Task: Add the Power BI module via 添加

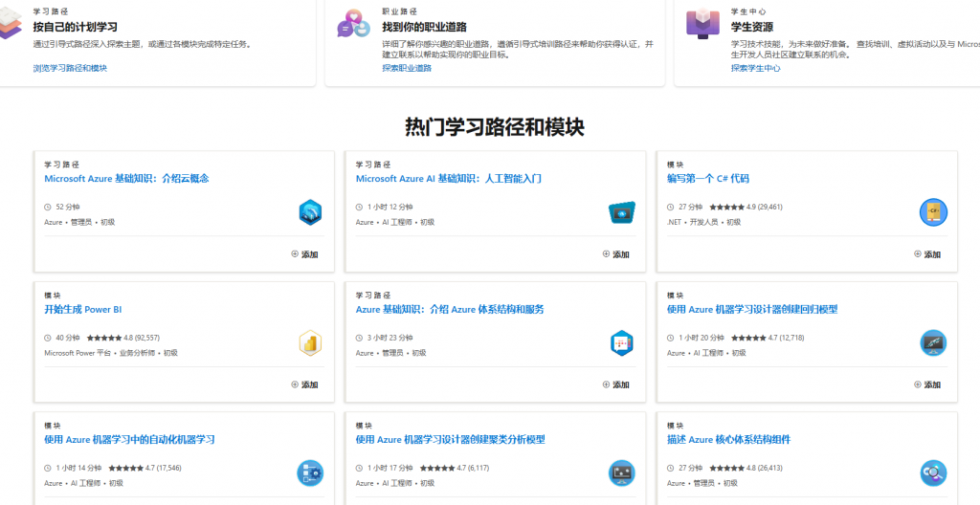Action: pos(304,384)
